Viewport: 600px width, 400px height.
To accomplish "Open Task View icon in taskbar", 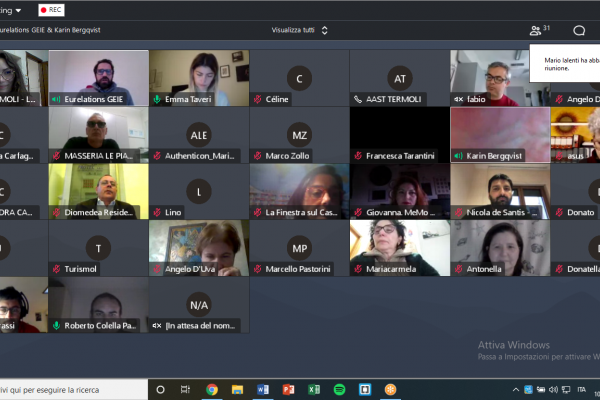I will click(x=185, y=390).
